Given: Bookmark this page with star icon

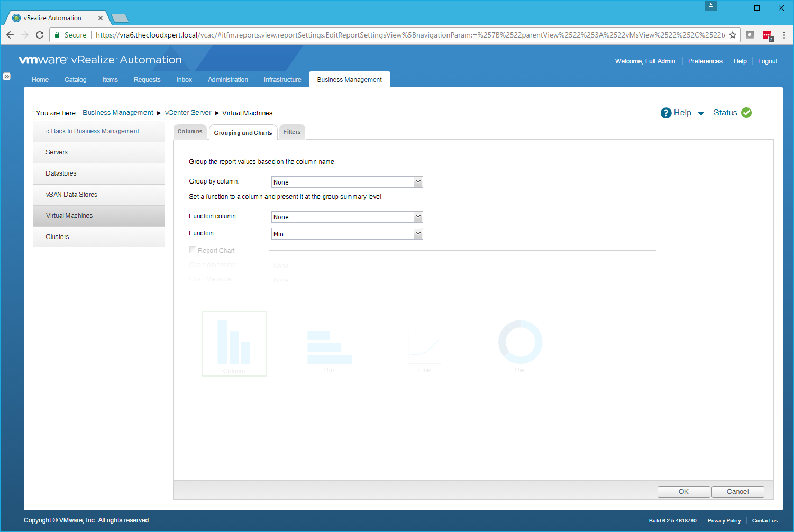Looking at the screenshot, I should click(x=733, y=35).
